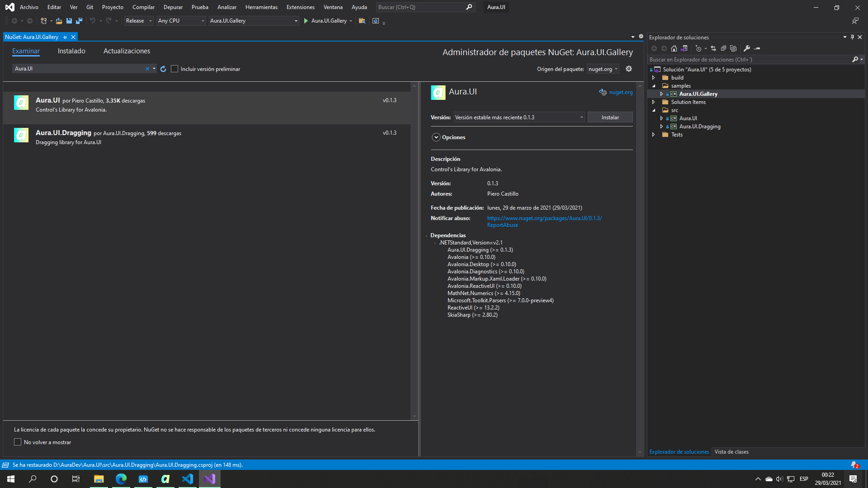Image resolution: width=868 pixels, height=488 pixels.
Task: Click the Save All toolbar icon
Action: click(x=79, y=21)
